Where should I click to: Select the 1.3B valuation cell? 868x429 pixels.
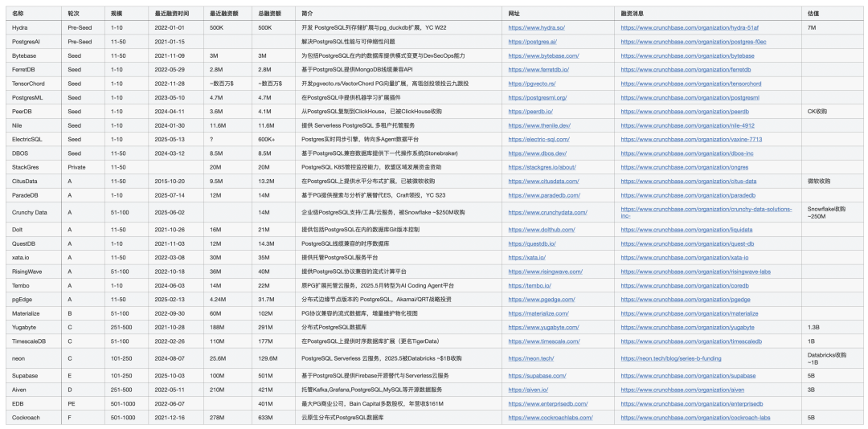832,328
